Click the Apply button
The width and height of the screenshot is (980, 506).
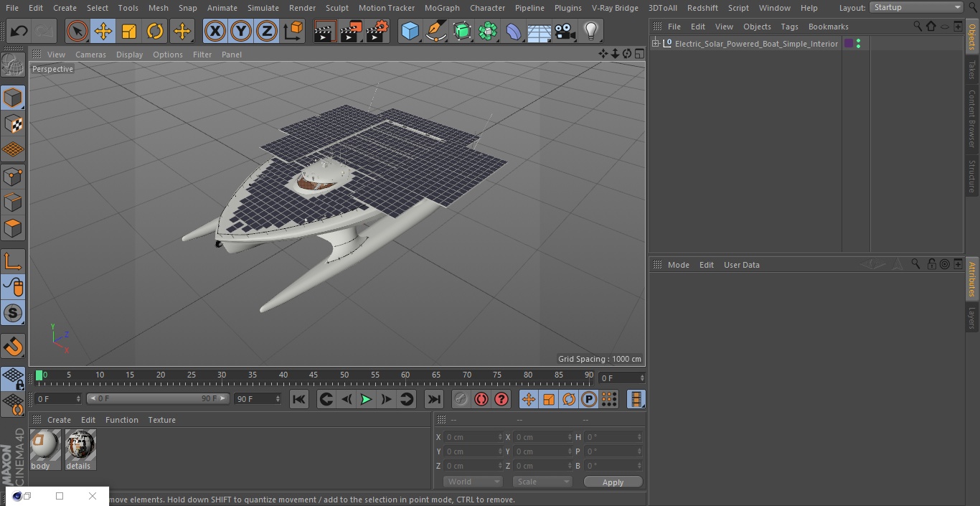click(x=613, y=482)
